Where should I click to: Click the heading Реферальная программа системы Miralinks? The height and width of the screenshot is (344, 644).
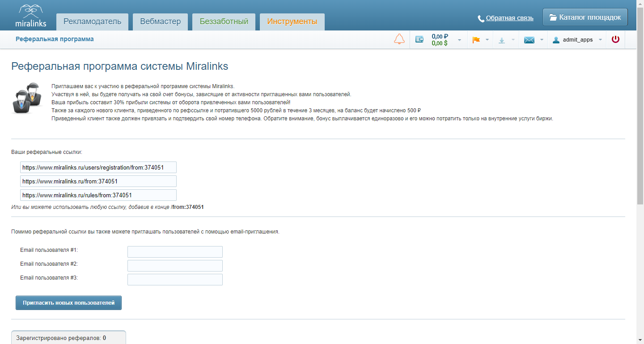pyautogui.click(x=120, y=67)
